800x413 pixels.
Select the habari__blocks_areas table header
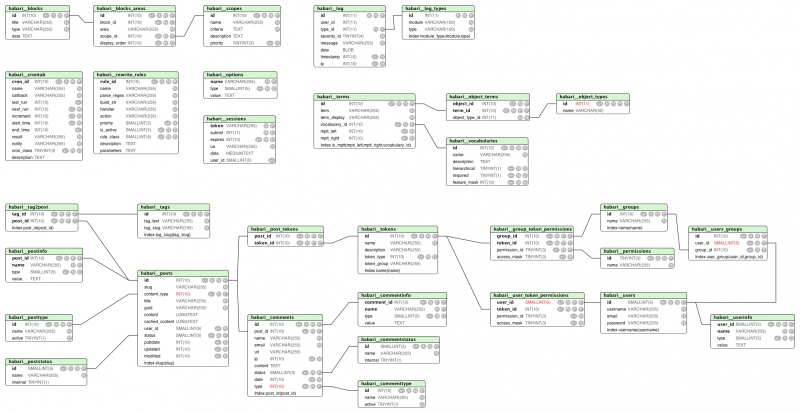click(x=135, y=9)
